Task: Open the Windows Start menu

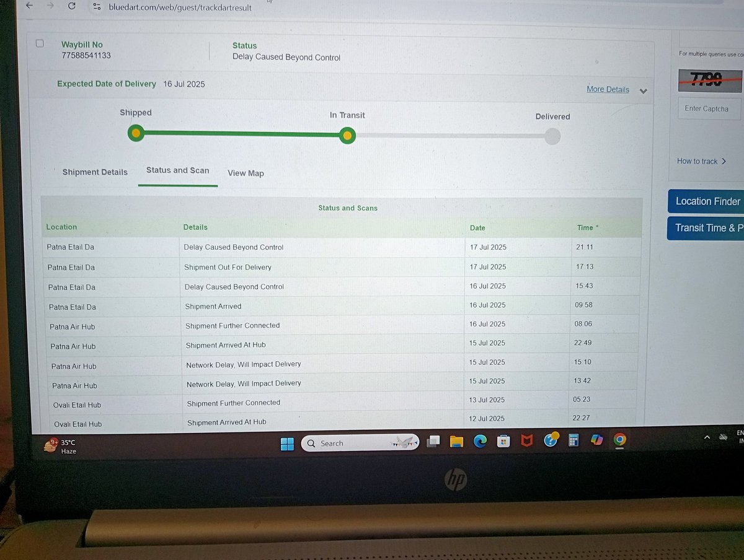Action: [287, 444]
